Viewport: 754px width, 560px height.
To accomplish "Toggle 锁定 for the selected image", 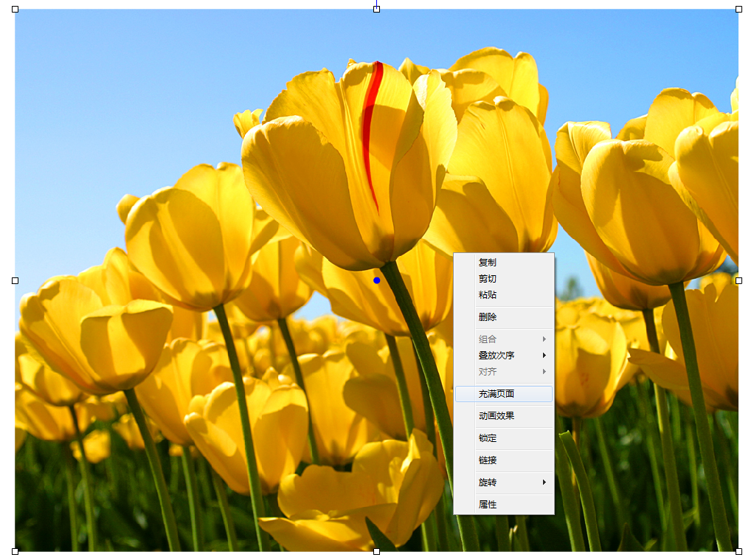I will (x=488, y=438).
